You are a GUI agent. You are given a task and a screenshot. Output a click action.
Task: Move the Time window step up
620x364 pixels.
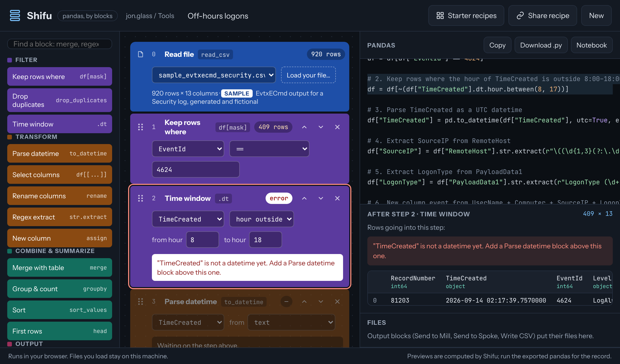[304, 198]
